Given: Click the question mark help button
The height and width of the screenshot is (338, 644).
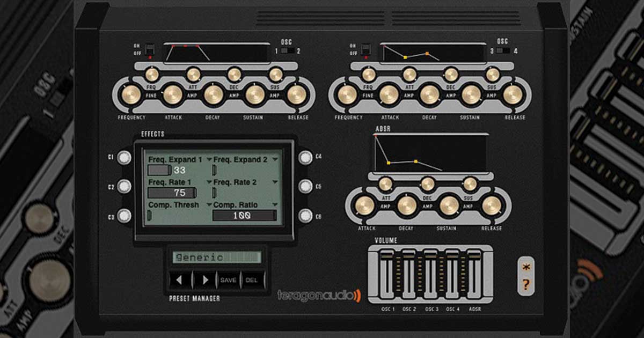Looking at the screenshot, I should (526, 284).
